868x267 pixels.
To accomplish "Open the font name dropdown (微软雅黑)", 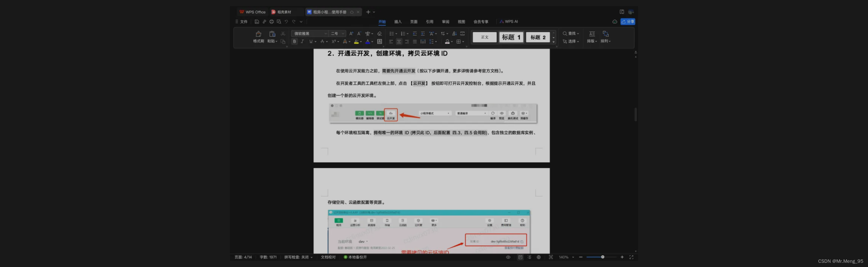I will 326,33.
